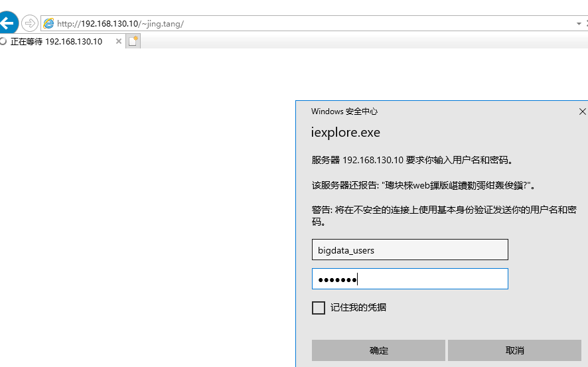This screenshot has height=367, width=588.
Task: Click the 警告 warning text about basic authentication
Action: click(444, 216)
